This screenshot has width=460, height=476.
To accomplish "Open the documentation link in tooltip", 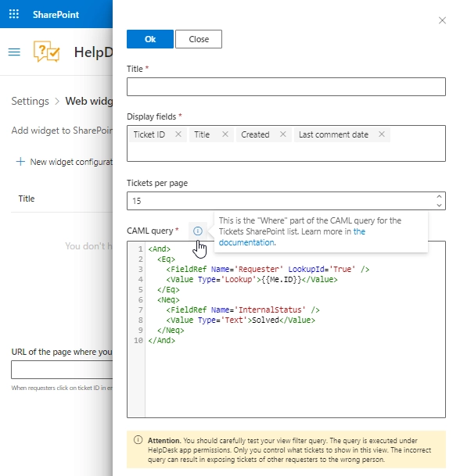I will point(246,242).
